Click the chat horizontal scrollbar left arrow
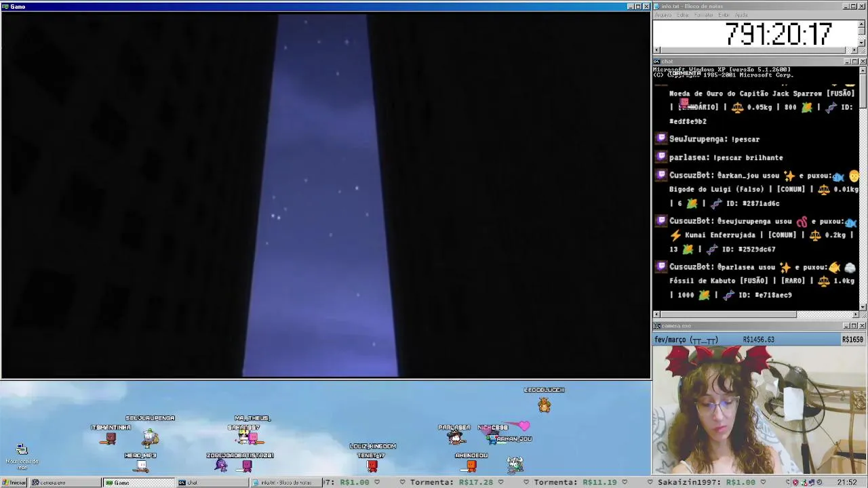The image size is (868, 488). tap(656, 314)
